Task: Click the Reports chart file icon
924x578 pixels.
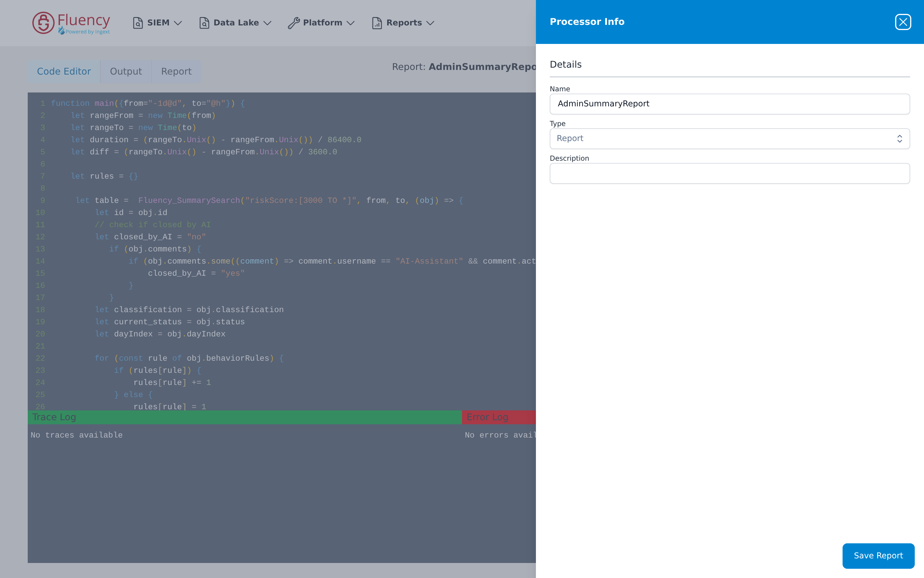Action: tap(377, 23)
